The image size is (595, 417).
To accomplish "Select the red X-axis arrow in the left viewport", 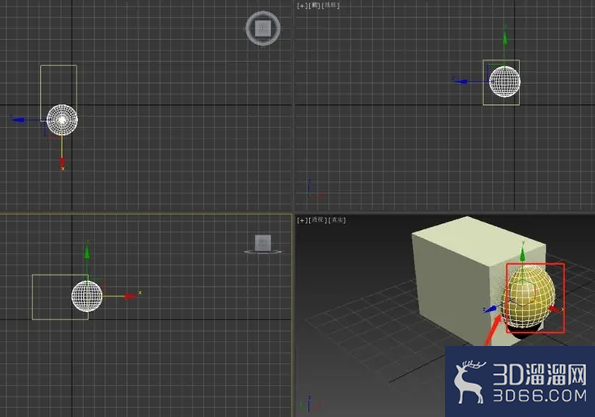I will click(130, 296).
